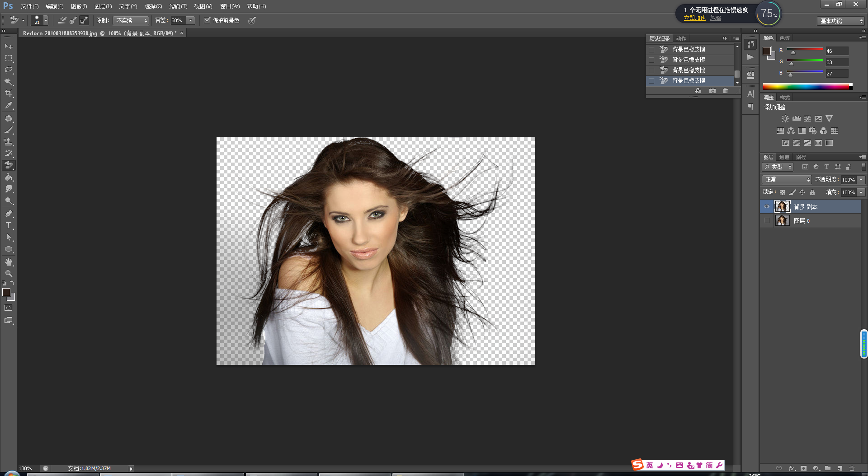
Task: Toggle Quick Mask mode
Action: pos(9,308)
